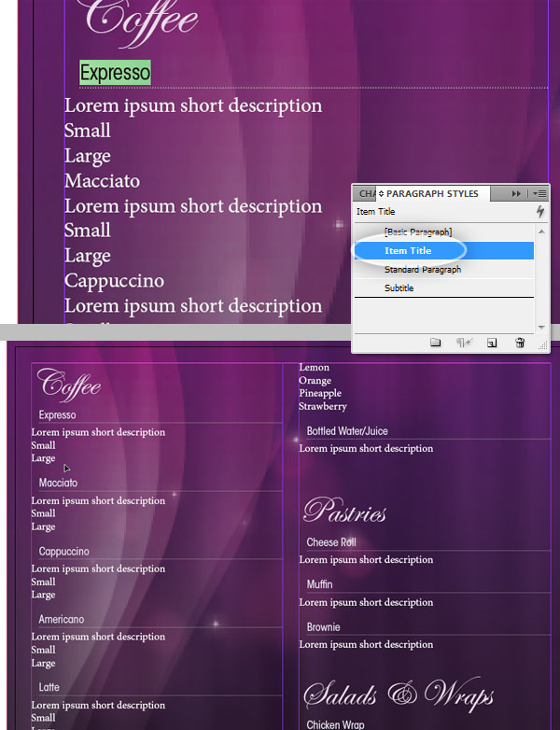Click Macciato text in top view
560x730 pixels.
pyautogui.click(x=102, y=181)
